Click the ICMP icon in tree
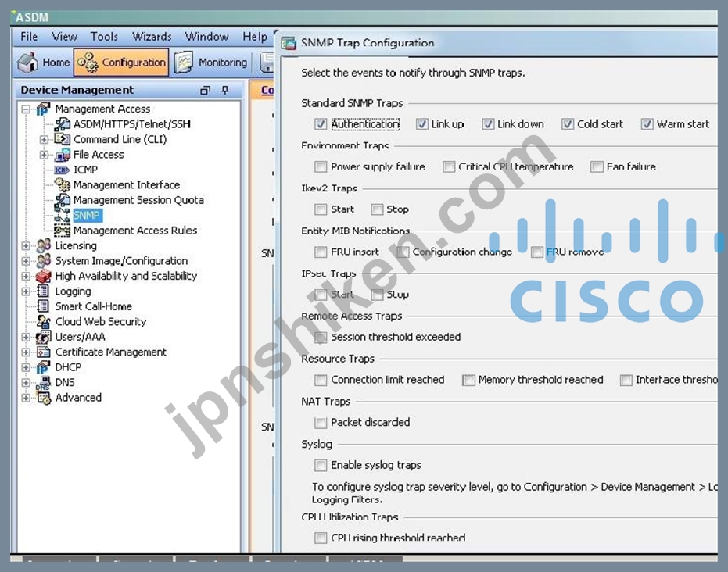728x572 pixels. pyautogui.click(x=63, y=170)
